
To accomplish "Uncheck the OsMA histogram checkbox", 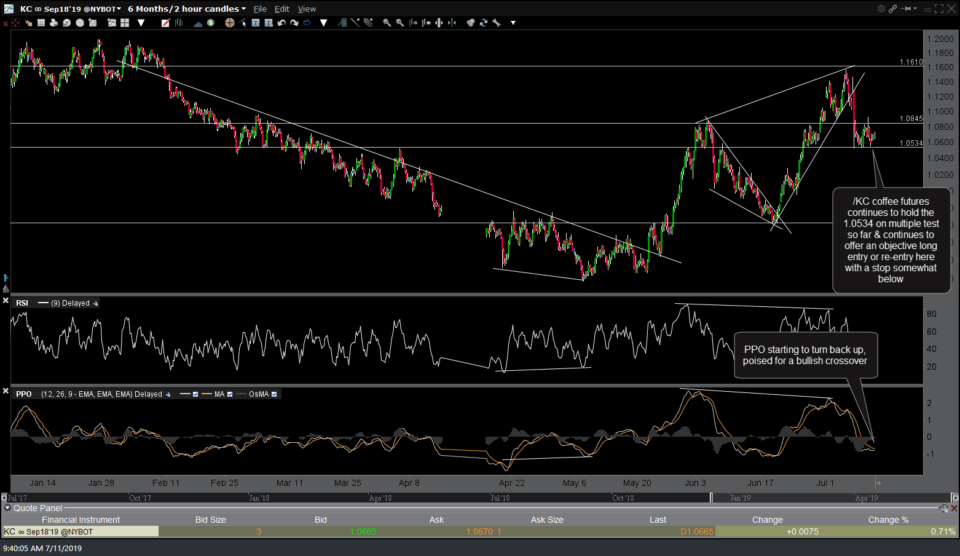I will point(275,394).
